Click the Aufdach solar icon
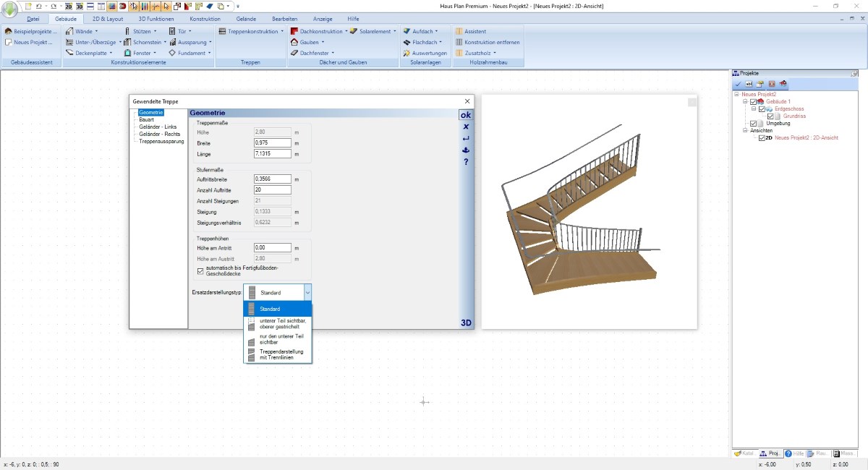 pyautogui.click(x=407, y=32)
